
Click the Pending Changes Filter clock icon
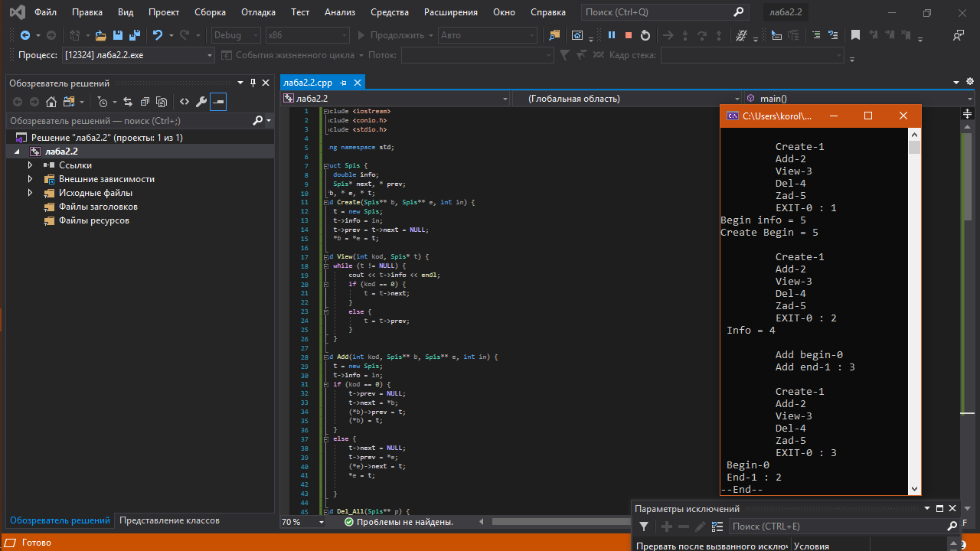[103, 102]
